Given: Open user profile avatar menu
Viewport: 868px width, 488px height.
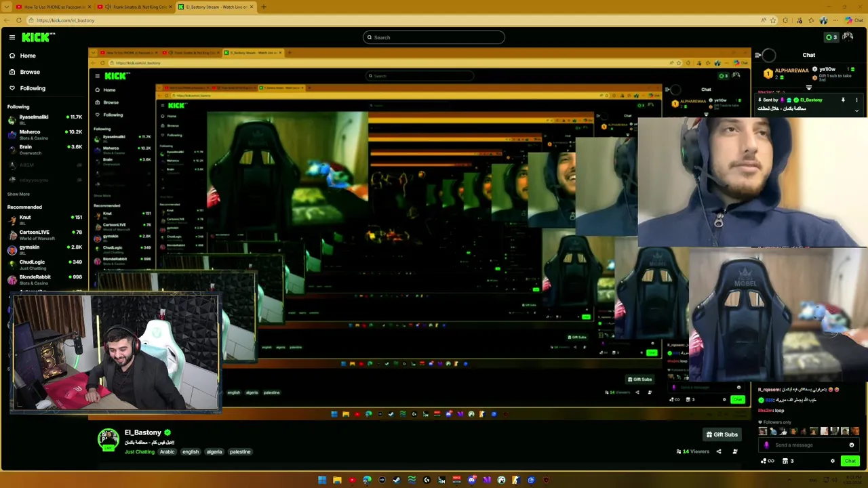Looking at the screenshot, I should click(848, 37).
